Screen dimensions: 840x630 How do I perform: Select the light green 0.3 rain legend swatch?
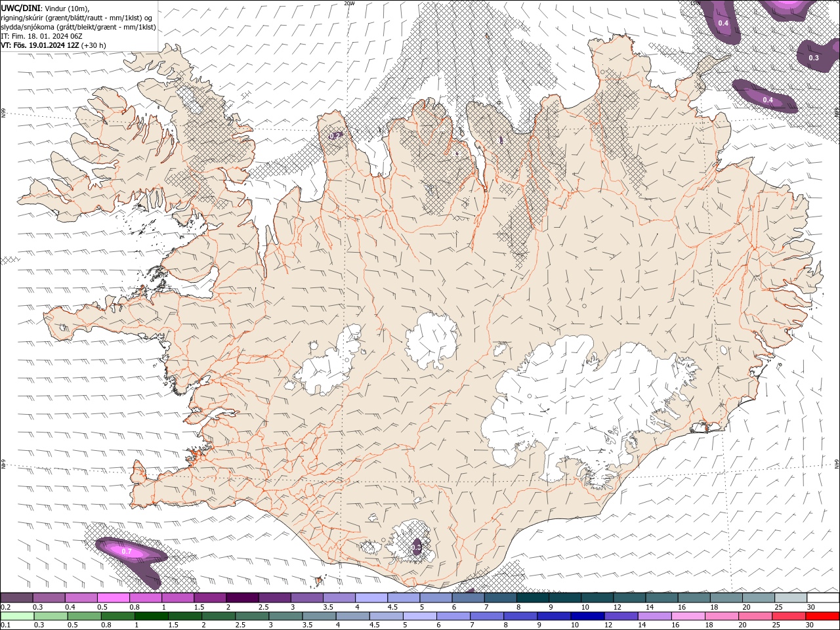(51, 616)
